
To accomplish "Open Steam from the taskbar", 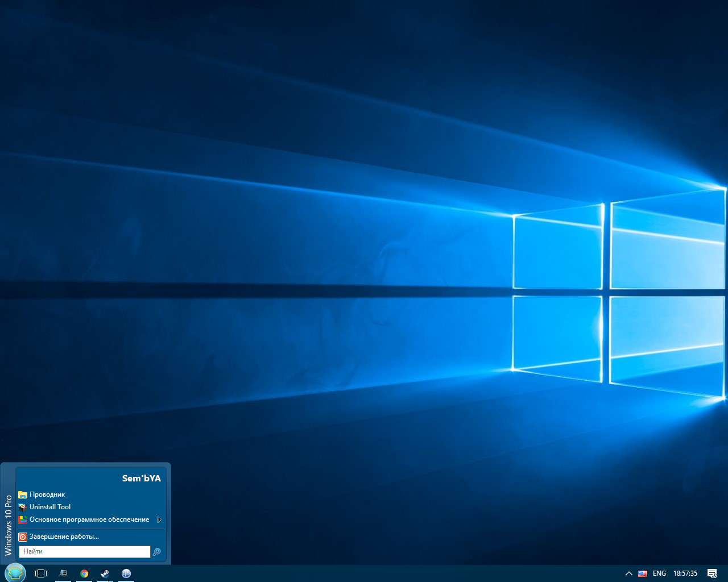I will [x=105, y=573].
